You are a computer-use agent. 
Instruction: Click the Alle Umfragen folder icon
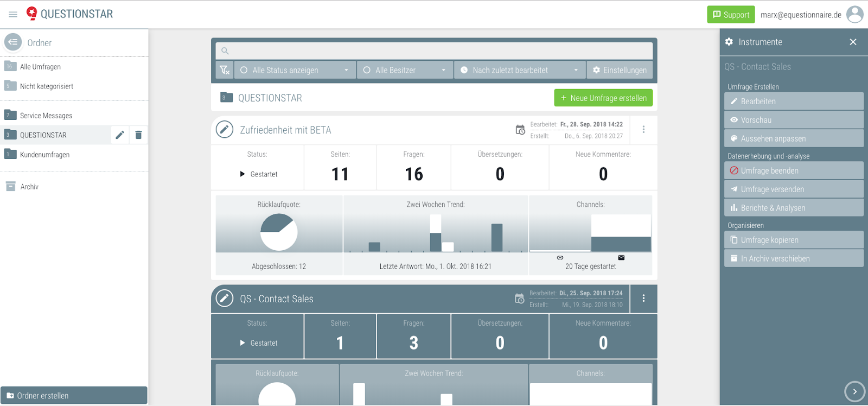click(10, 66)
